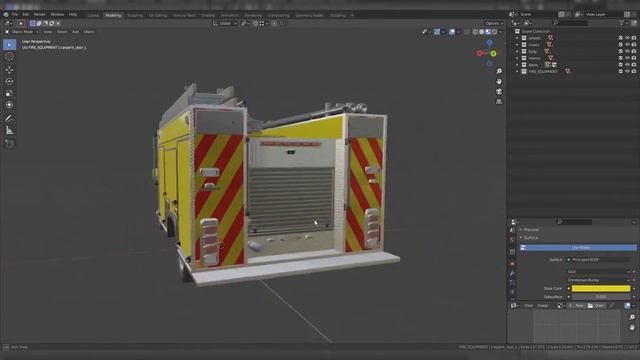Viewport: 640px width, 360px height.
Task: Enable solid viewport shading
Action: pos(482,32)
